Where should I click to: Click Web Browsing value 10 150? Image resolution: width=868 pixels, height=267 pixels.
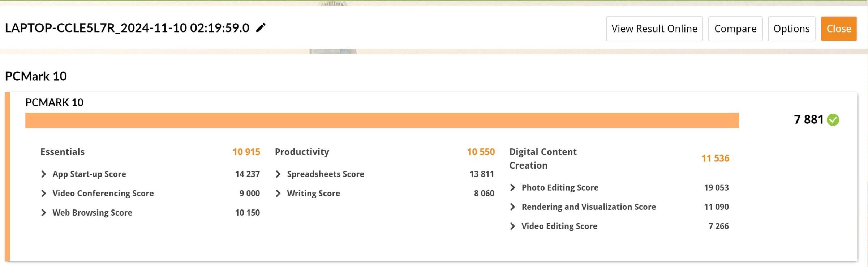tap(248, 212)
